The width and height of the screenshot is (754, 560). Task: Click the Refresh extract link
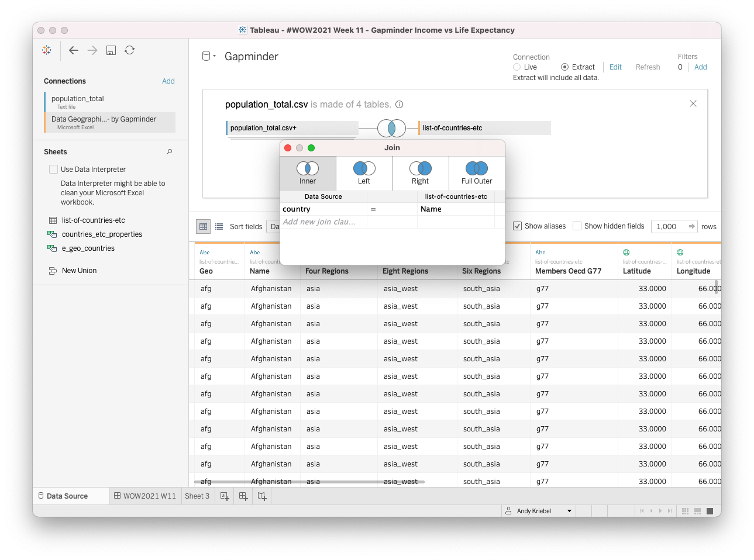[648, 67]
